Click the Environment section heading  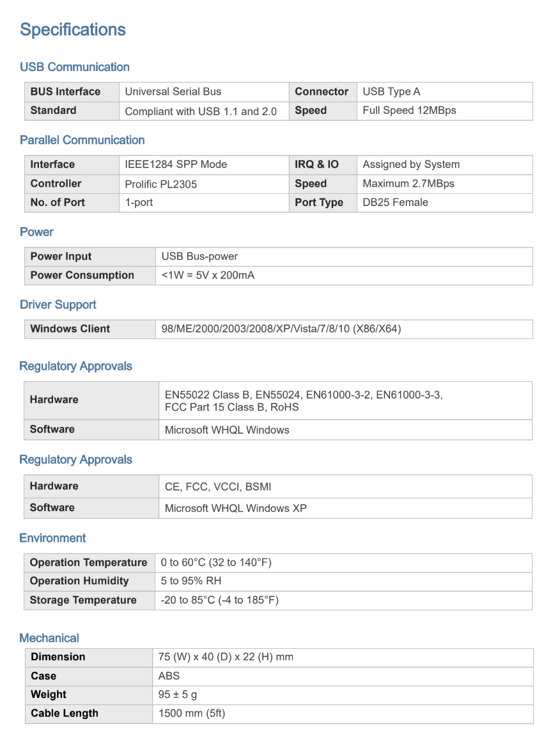coord(52,538)
